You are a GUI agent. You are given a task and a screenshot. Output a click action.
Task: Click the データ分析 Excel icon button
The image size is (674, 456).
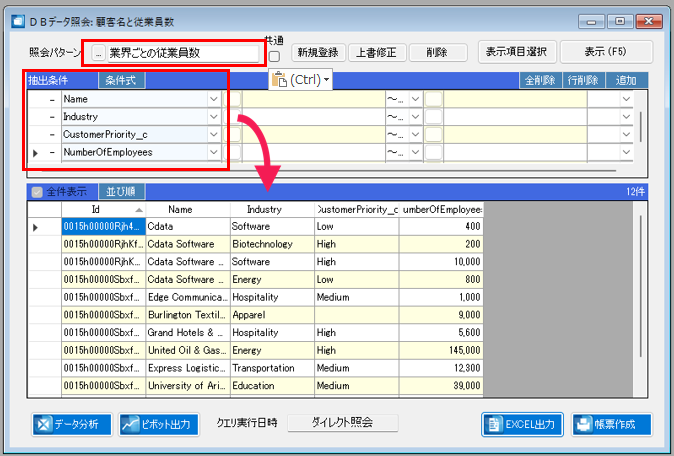[x=72, y=425]
